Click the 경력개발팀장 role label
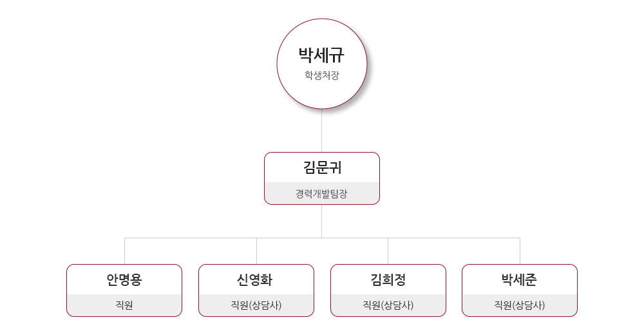 tap(321, 194)
